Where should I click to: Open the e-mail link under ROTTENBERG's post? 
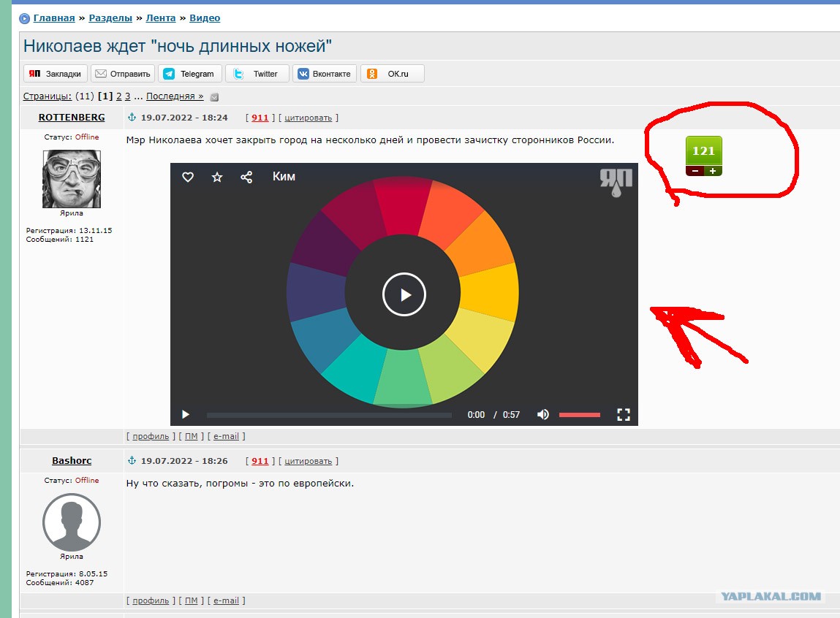pyautogui.click(x=226, y=436)
